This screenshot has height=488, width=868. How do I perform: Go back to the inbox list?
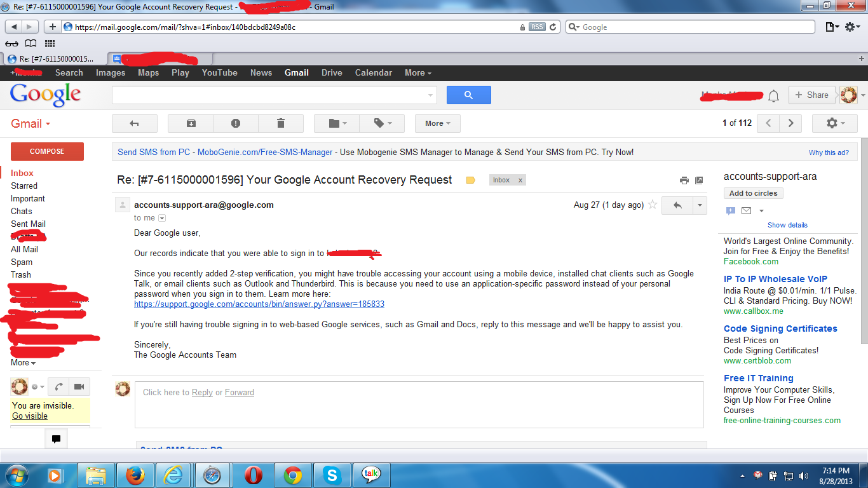point(134,123)
